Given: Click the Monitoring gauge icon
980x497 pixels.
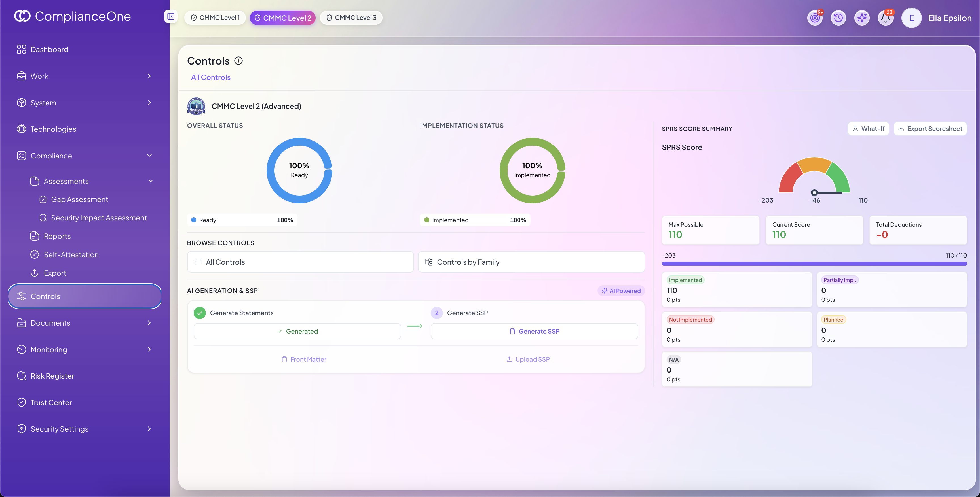Looking at the screenshot, I should (x=21, y=349).
